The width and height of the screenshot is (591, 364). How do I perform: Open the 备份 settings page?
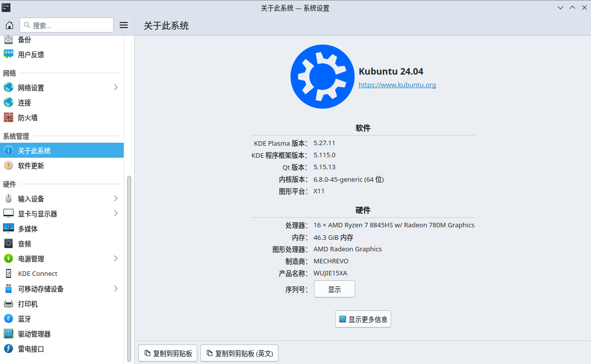[62, 40]
